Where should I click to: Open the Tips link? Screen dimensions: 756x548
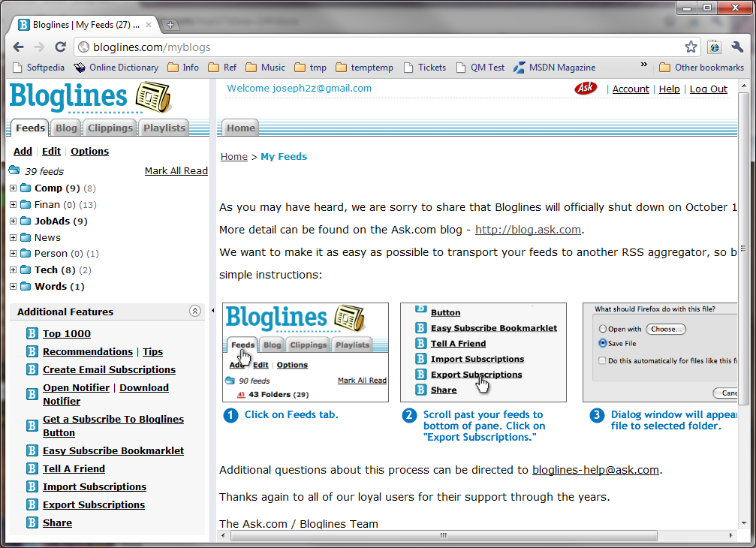[153, 351]
